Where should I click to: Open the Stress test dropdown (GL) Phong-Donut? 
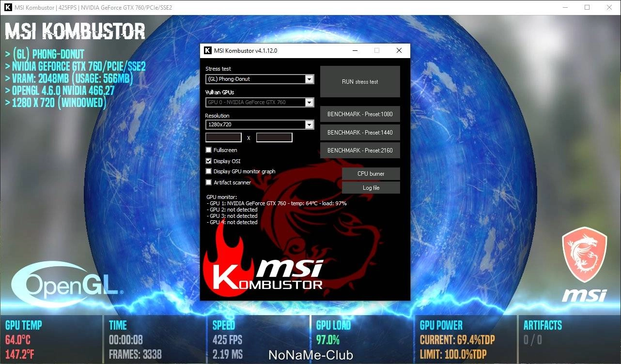click(x=260, y=79)
